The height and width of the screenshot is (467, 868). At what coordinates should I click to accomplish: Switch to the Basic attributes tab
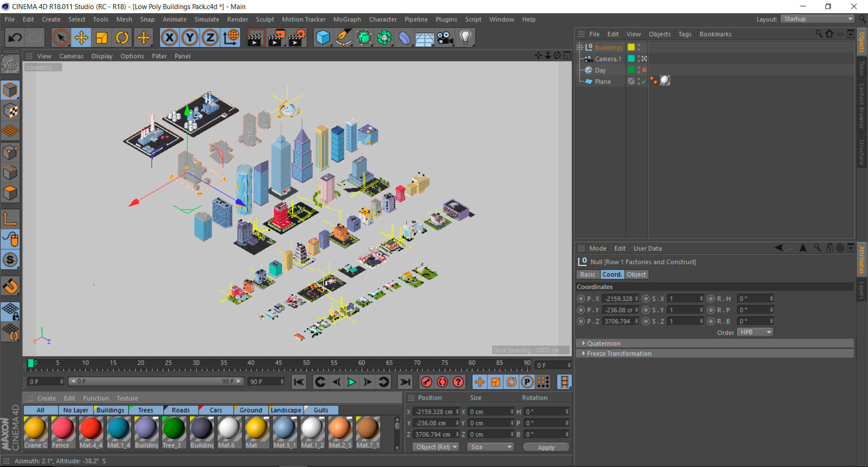(x=588, y=275)
